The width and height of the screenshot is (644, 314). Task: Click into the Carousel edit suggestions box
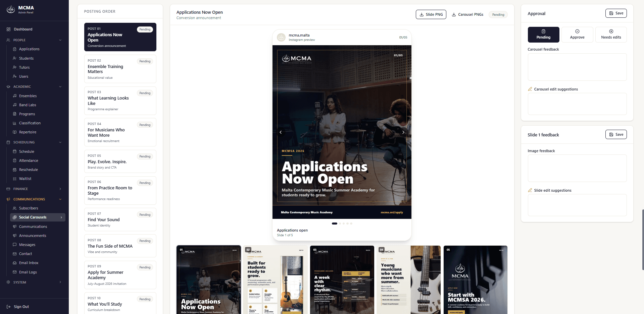(x=577, y=104)
